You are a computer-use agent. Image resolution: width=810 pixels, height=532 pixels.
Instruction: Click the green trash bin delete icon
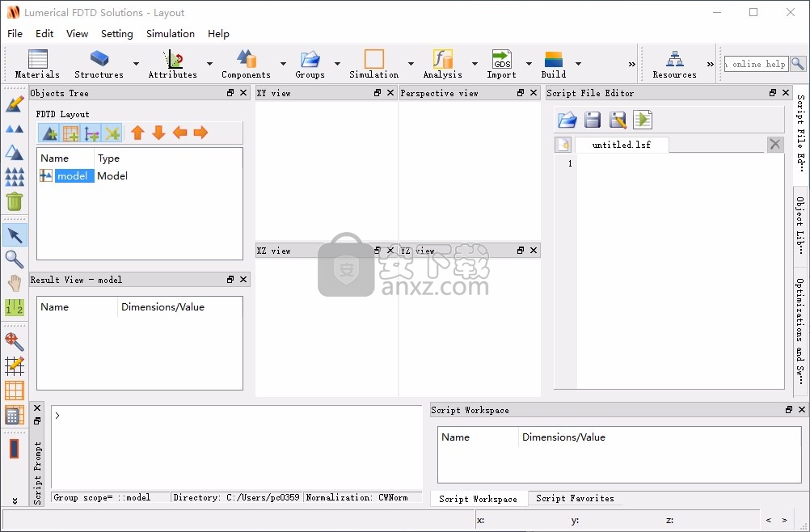(15, 201)
